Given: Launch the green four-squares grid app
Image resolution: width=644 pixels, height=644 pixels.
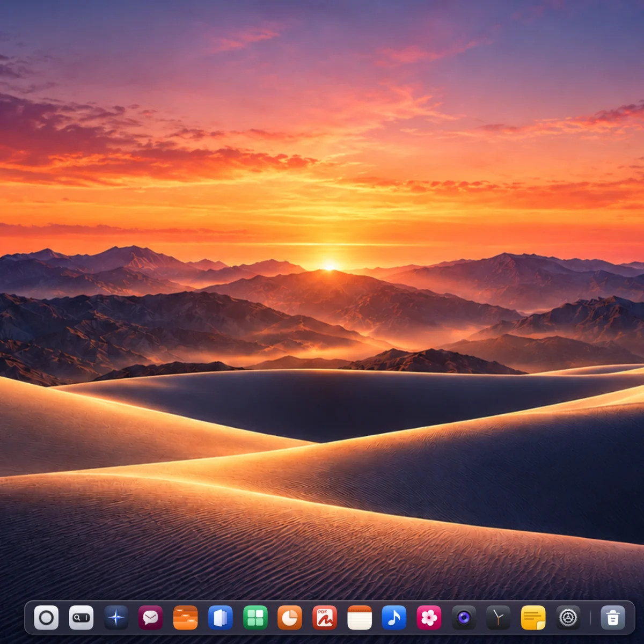Looking at the screenshot, I should point(255,618).
